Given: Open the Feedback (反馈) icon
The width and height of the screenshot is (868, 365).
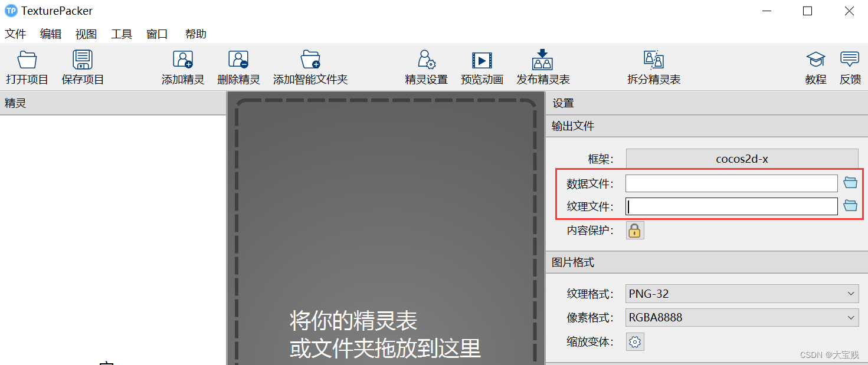Looking at the screenshot, I should tap(850, 60).
